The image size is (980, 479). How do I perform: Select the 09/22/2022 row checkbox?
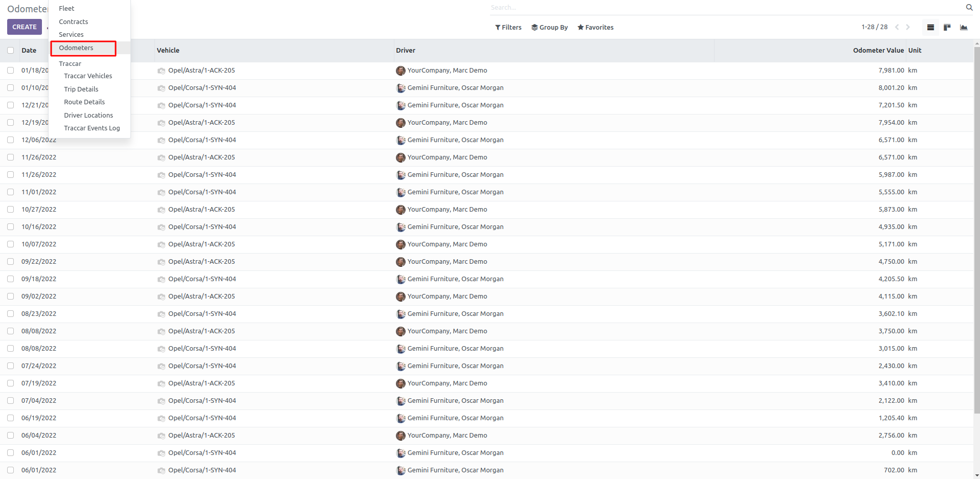click(11, 262)
